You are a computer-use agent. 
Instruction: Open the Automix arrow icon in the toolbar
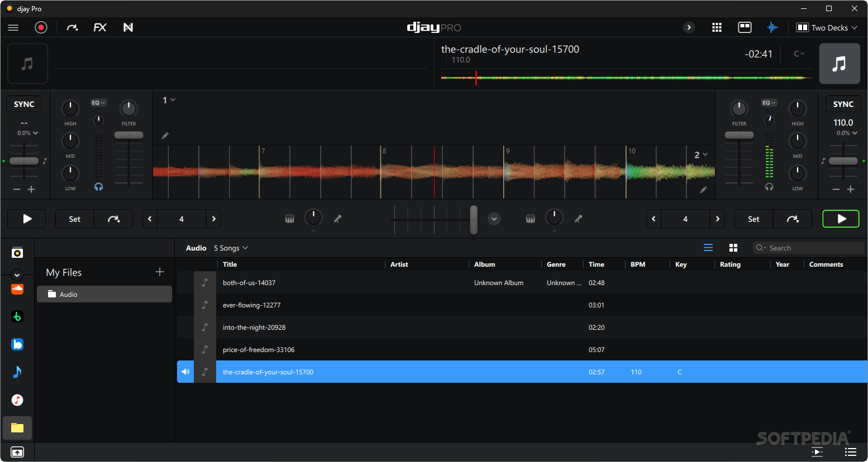pyautogui.click(x=72, y=27)
